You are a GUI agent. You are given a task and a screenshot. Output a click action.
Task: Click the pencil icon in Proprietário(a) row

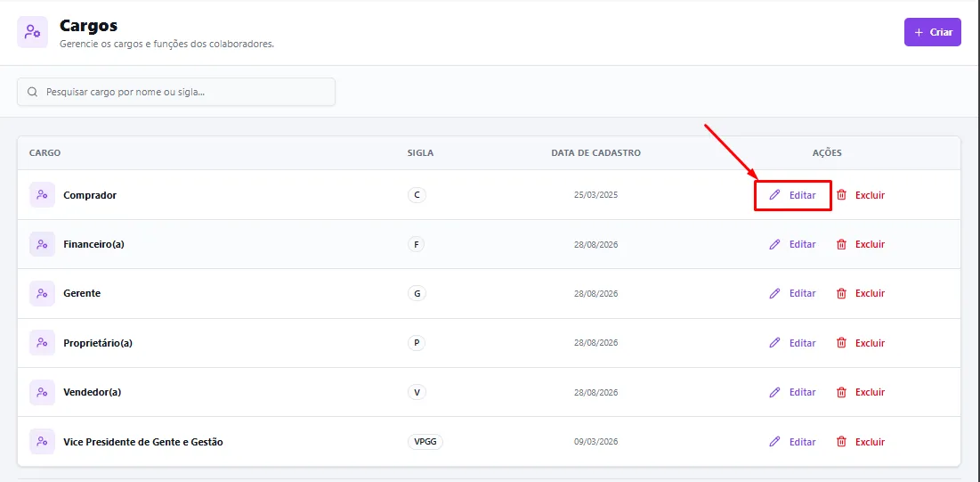coord(774,343)
